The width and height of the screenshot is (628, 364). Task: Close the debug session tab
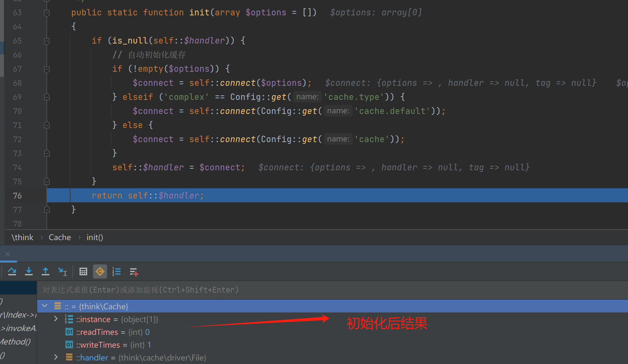[8, 254]
